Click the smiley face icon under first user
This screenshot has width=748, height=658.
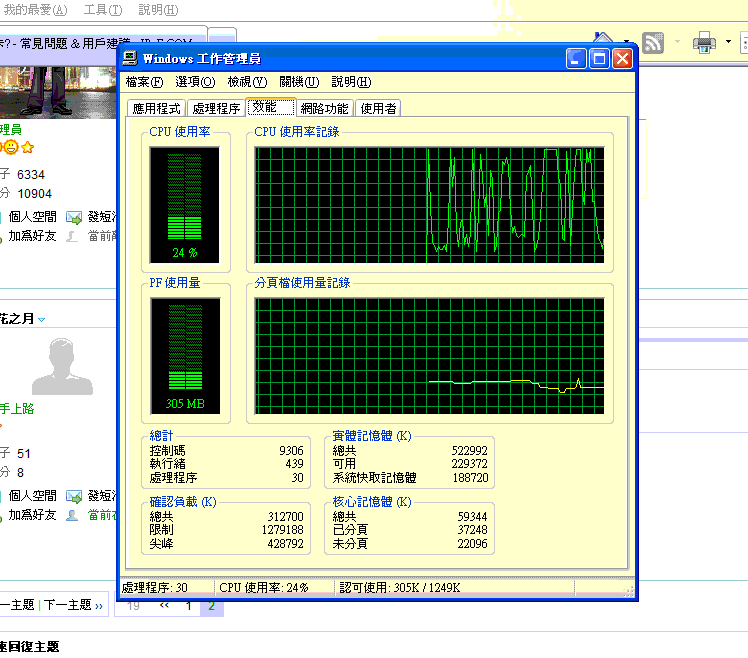pos(10,147)
